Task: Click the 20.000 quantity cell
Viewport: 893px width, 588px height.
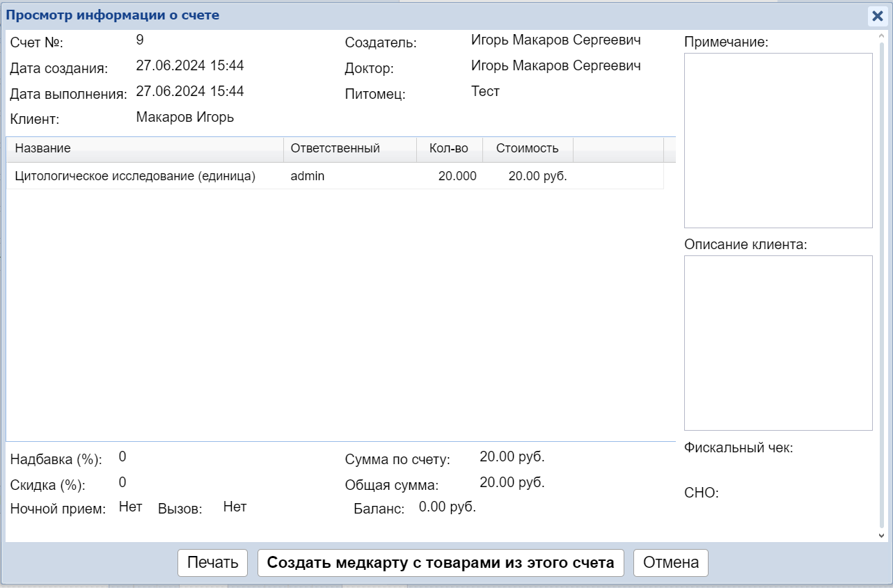Action: point(457,176)
